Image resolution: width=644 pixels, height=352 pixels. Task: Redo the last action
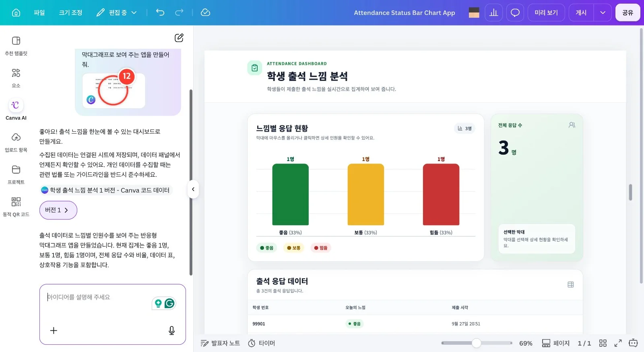(x=179, y=12)
